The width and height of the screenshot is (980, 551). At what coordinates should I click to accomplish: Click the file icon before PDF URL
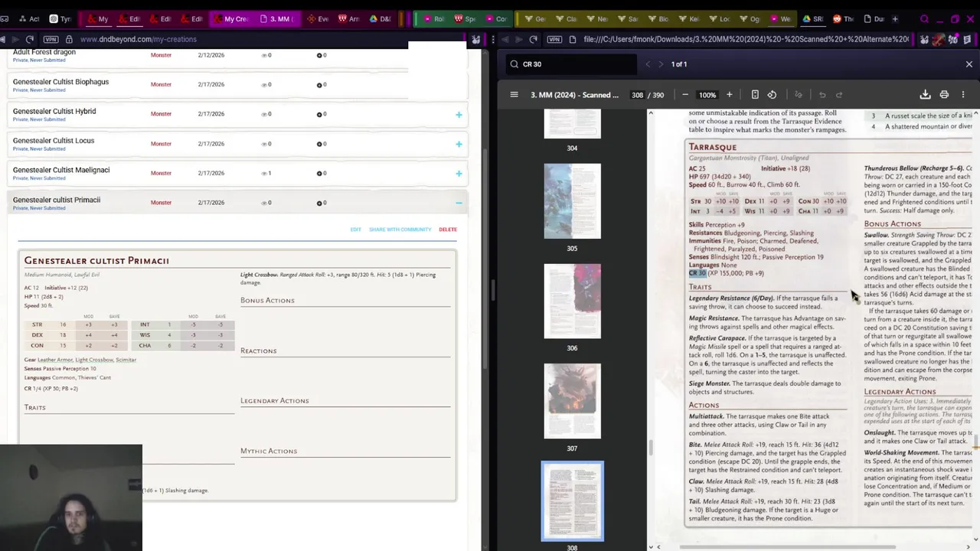(x=573, y=39)
